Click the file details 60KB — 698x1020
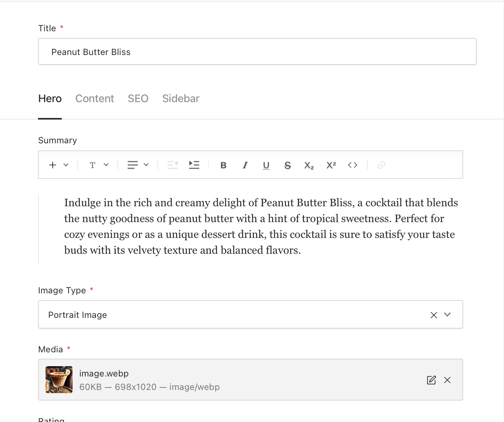Image resolution: width=504 pixels, height=422 pixels. [x=149, y=387]
